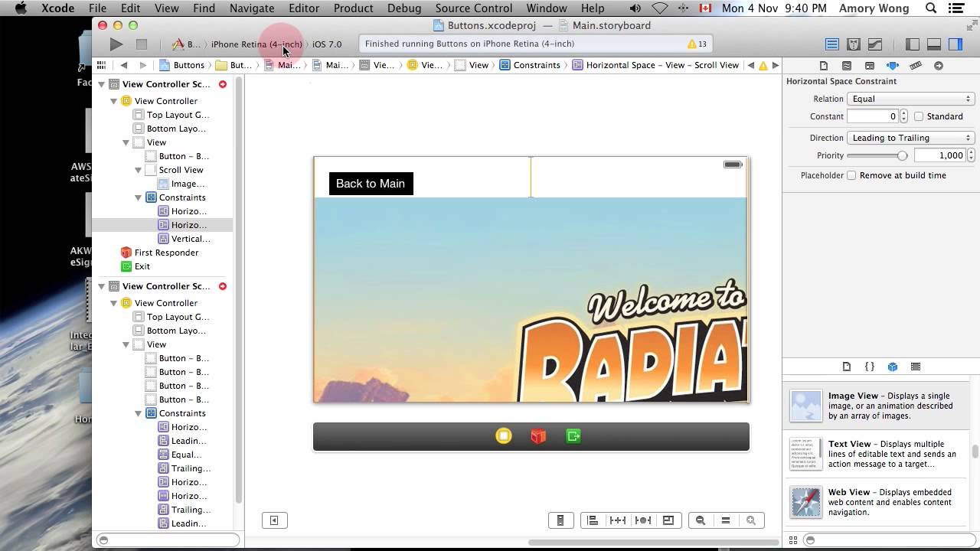Toggle the Navigator panel visibility
Viewport: 980px width, 551px height.
(912, 44)
